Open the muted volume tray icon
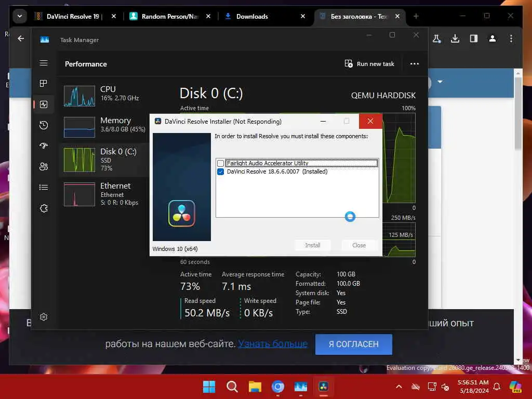The width and height of the screenshot is (532, 399). pyautogui.click(x=445, y=387)
